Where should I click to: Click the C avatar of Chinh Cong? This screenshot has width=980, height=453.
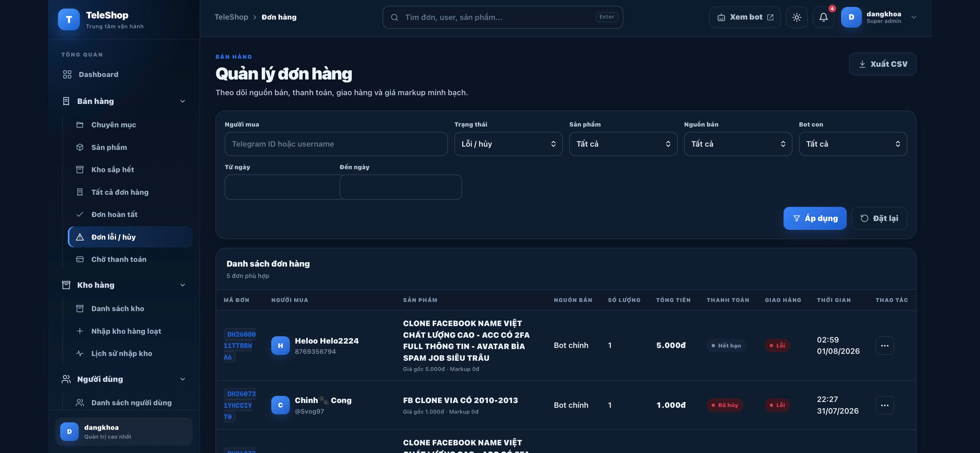(280, 405)
